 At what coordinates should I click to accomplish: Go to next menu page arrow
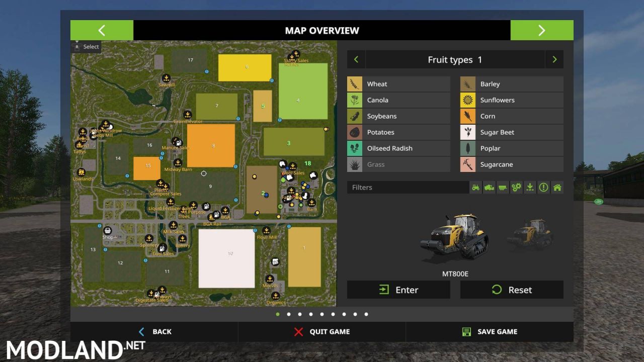542,30
